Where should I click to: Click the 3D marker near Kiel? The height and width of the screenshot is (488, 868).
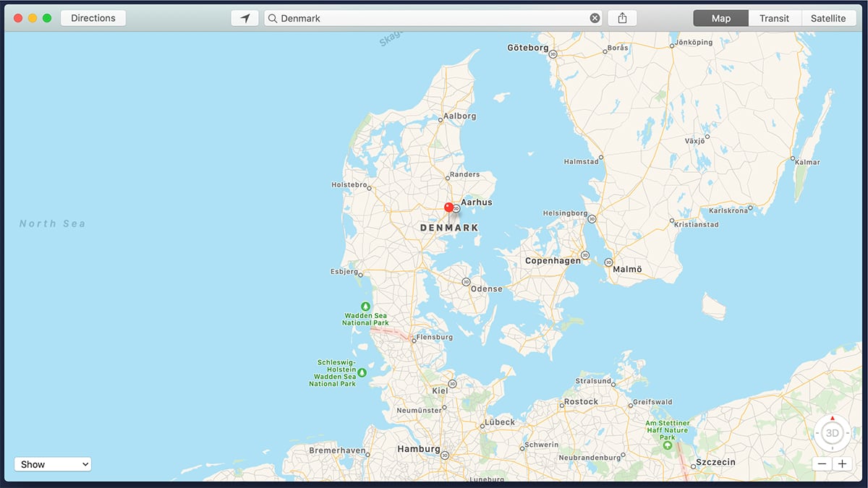coord(452,384)
